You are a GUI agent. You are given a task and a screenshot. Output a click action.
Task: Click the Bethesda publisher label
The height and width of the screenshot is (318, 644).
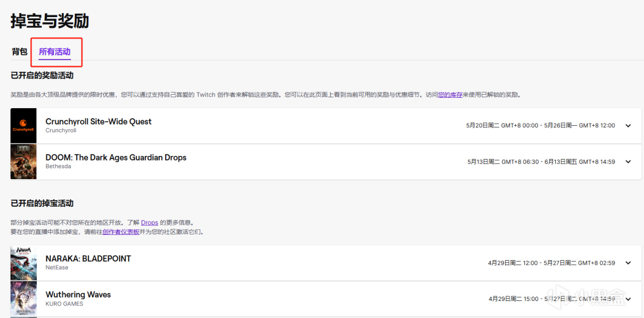pos(58,167)
